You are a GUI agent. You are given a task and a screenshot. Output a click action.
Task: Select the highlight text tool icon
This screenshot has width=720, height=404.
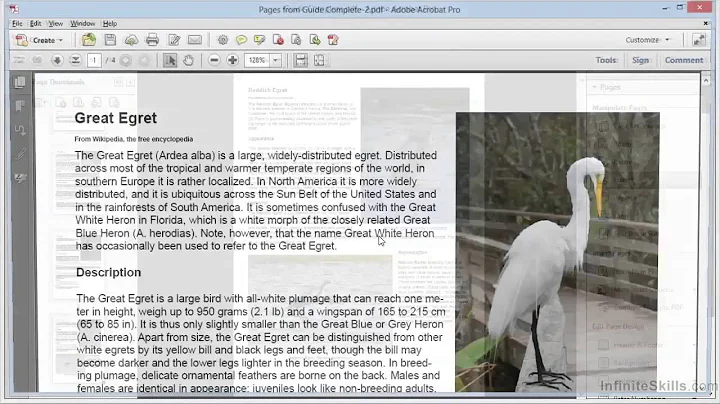pos(259,40)
